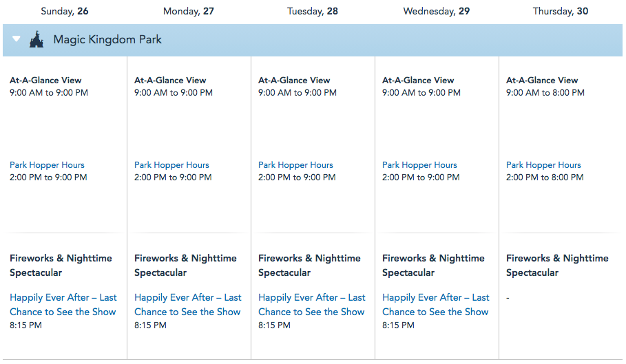Select the Thursday, 30 column header

(x=561, y=11)
